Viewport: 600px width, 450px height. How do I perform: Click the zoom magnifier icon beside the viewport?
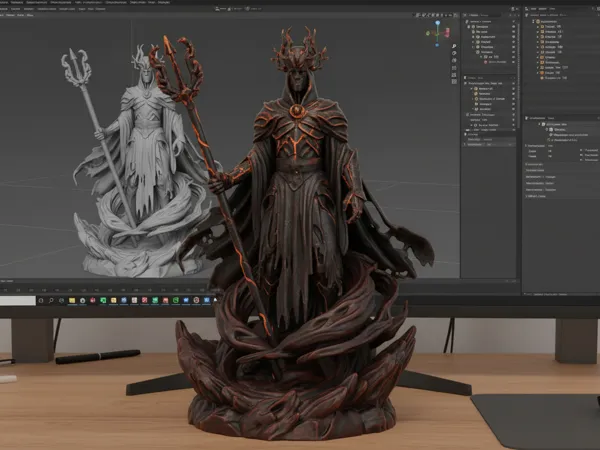(454, 46)
